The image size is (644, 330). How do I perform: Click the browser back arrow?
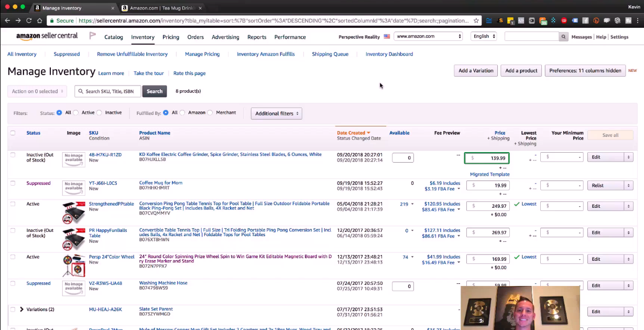7,20
